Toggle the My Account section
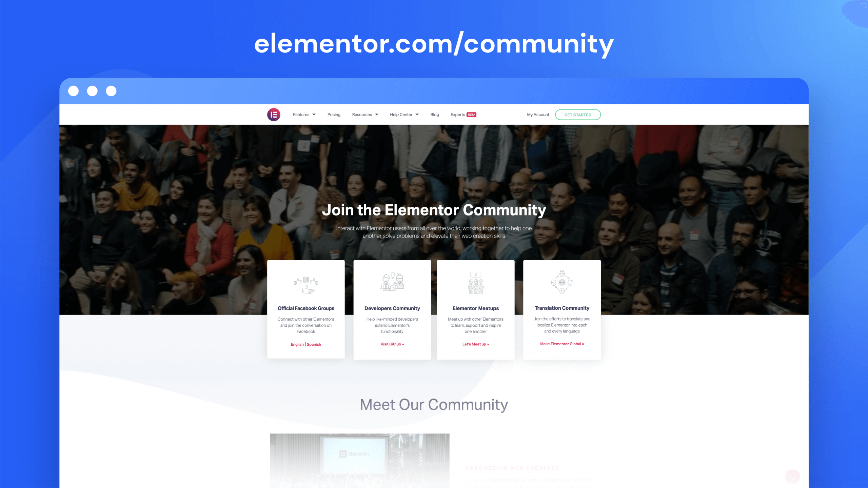The width and height of the screenshot is (868, 488). coord(537,115)
